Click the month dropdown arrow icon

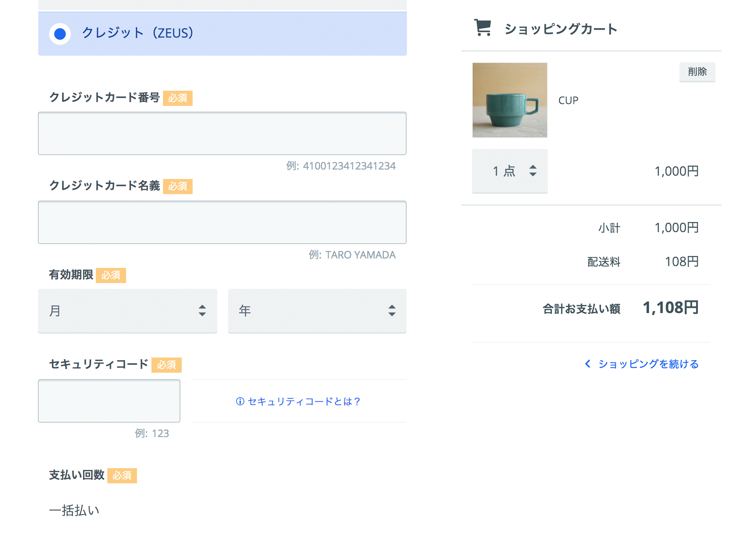(x=202, y=311)
